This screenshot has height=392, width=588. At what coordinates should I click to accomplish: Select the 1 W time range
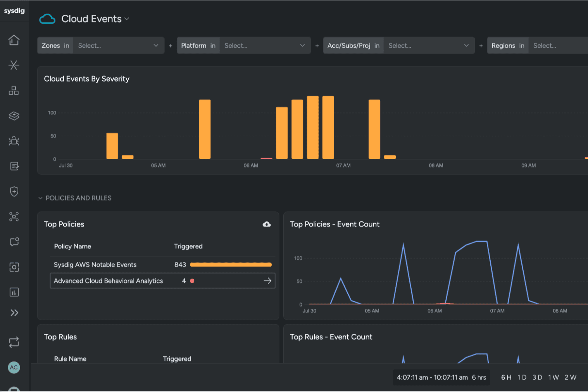pos(553,377)
